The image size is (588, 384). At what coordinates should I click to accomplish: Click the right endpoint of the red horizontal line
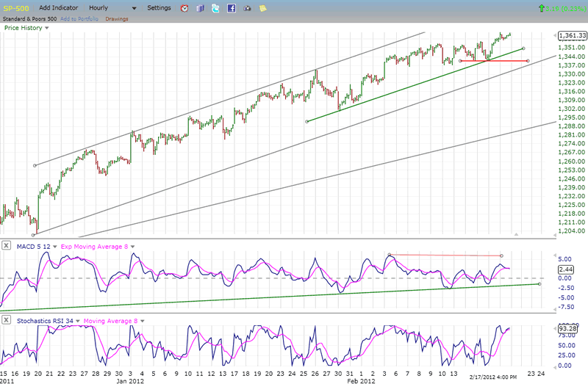[x=528, y=60]
